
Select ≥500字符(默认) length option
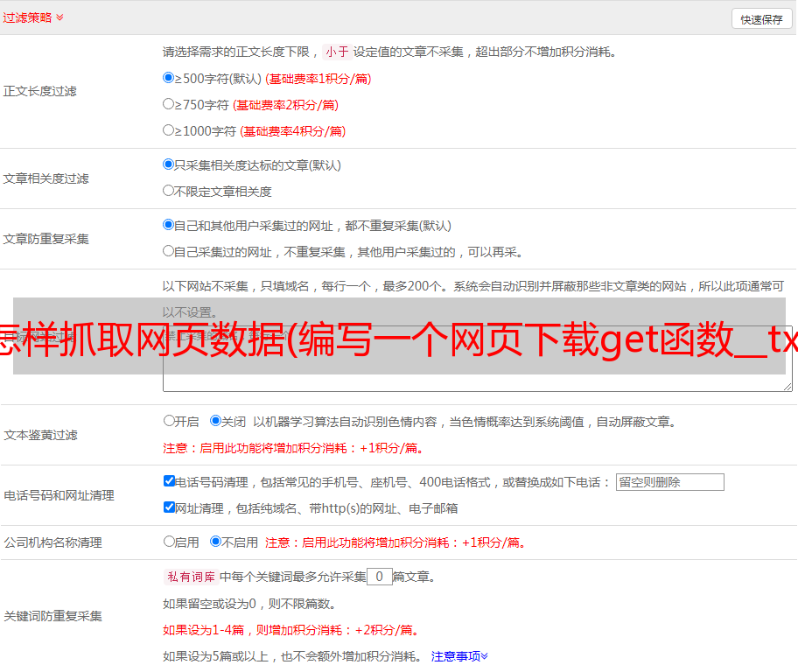(x=169, y=78)
